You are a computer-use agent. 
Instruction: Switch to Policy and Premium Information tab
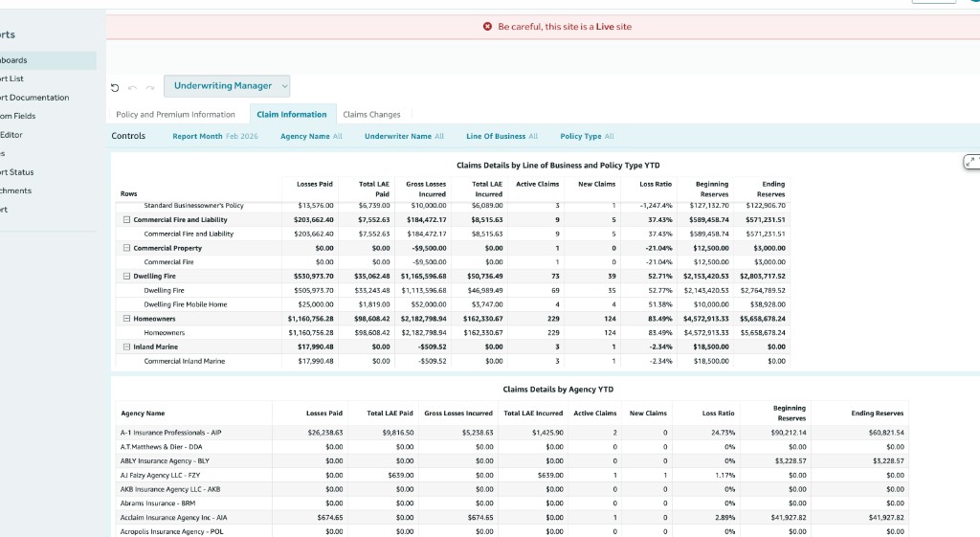(175, 114)
